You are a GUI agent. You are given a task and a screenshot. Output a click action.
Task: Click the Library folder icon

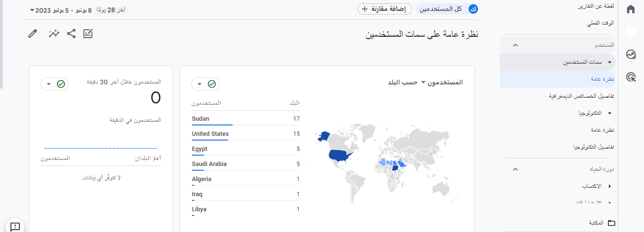tap(611, 223)
